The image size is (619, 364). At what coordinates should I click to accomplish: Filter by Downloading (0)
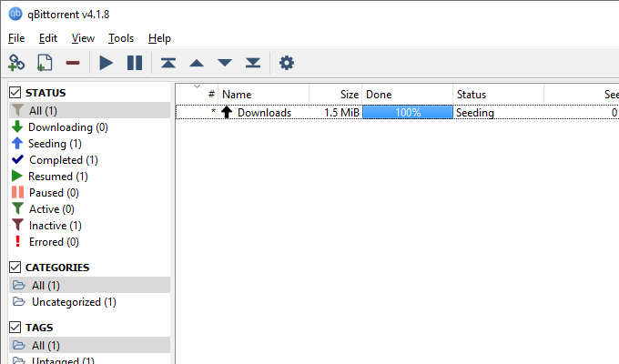click(89, 127)
